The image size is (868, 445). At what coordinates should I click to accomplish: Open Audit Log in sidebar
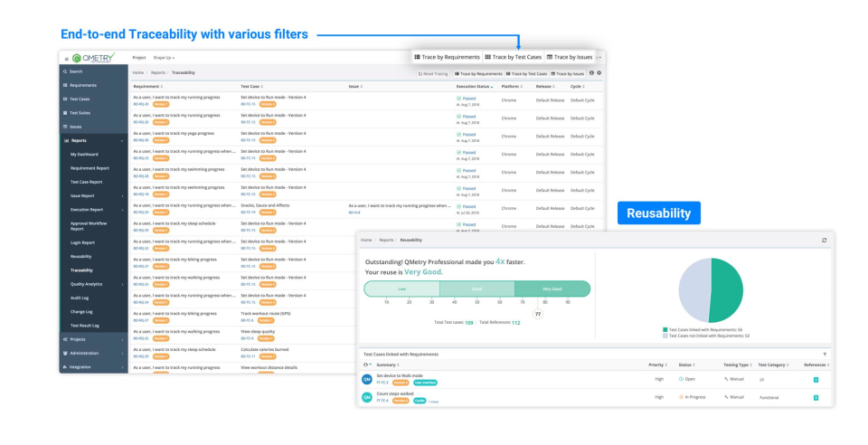point(80,298)
